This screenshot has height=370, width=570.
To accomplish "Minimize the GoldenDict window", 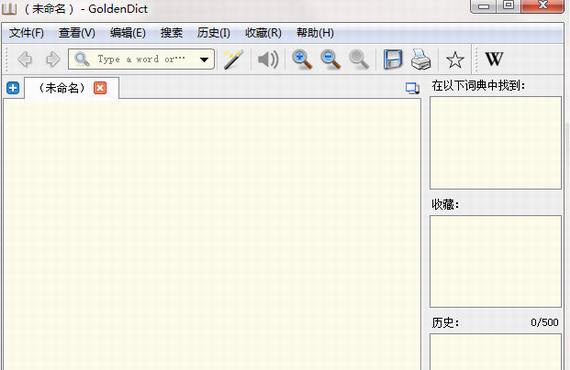I will 484,6.
